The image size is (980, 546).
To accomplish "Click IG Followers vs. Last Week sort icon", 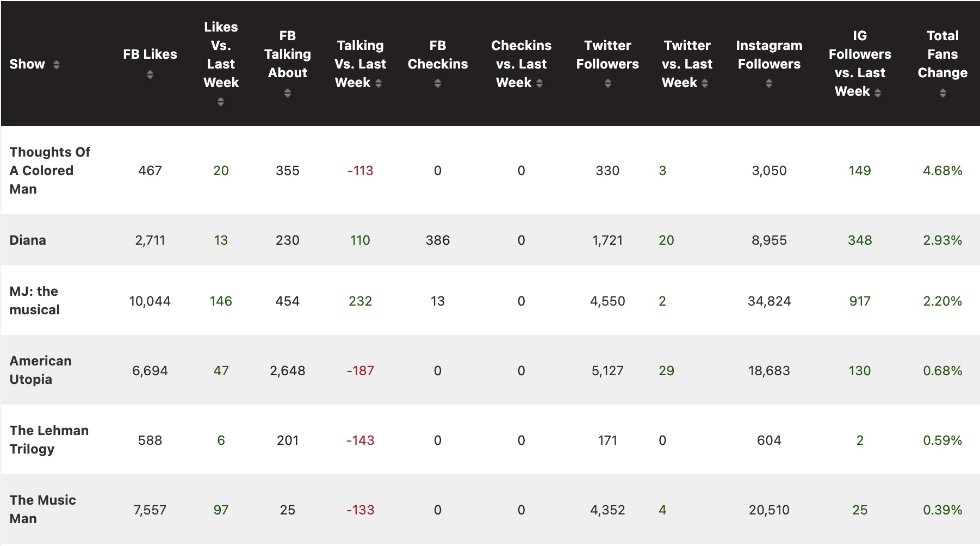I will [878, 92].
